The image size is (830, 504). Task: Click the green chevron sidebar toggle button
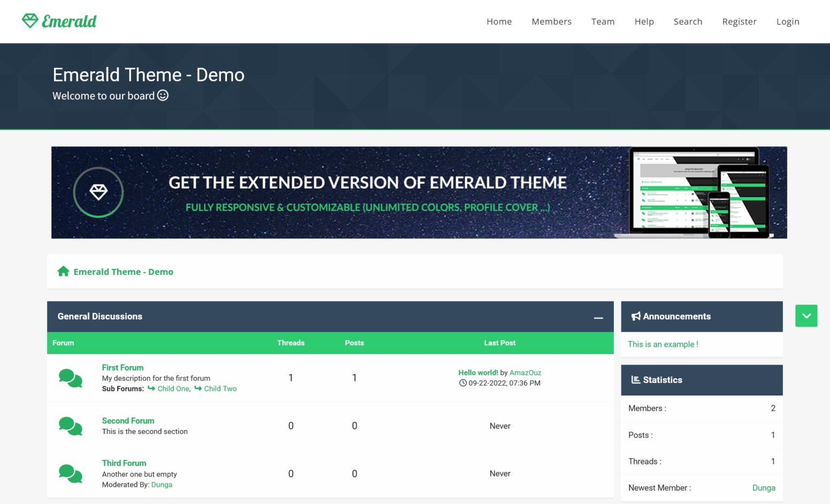point(806,316)
